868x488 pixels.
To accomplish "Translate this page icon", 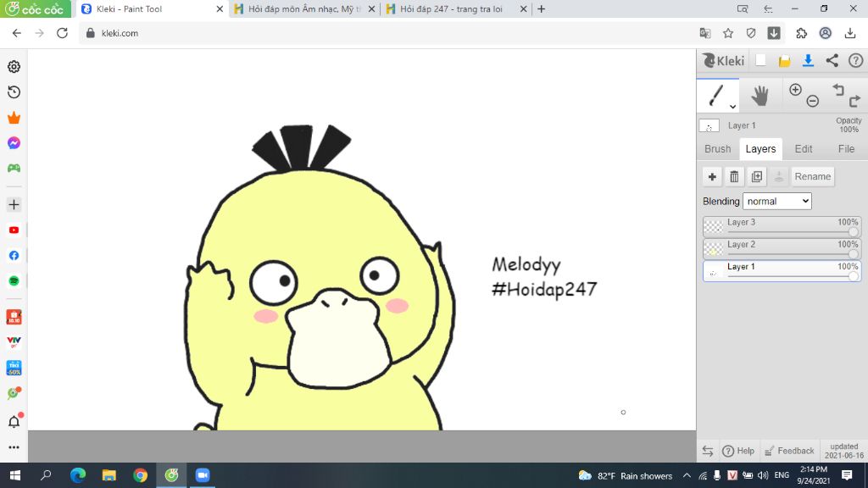I will click(704, 33).
